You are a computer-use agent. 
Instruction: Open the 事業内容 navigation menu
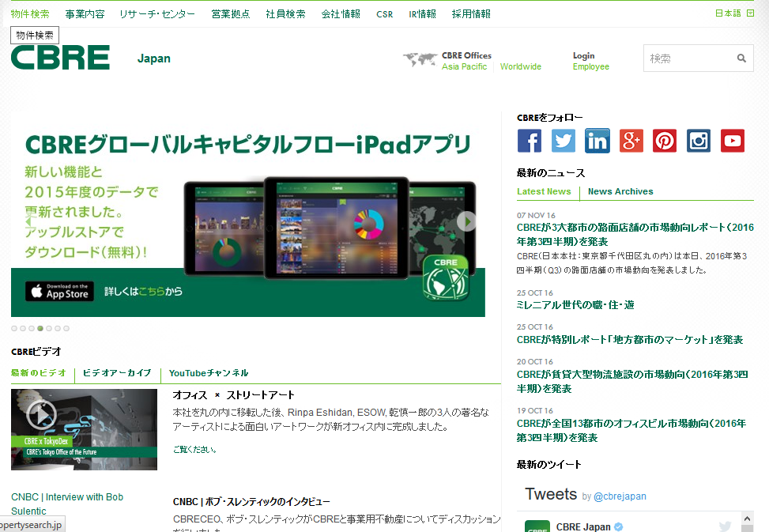click(85, 14)
